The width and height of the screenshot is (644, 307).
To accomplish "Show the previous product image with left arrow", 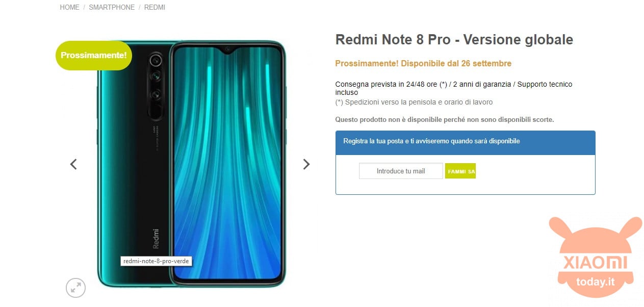I will (x=73, y=164).
